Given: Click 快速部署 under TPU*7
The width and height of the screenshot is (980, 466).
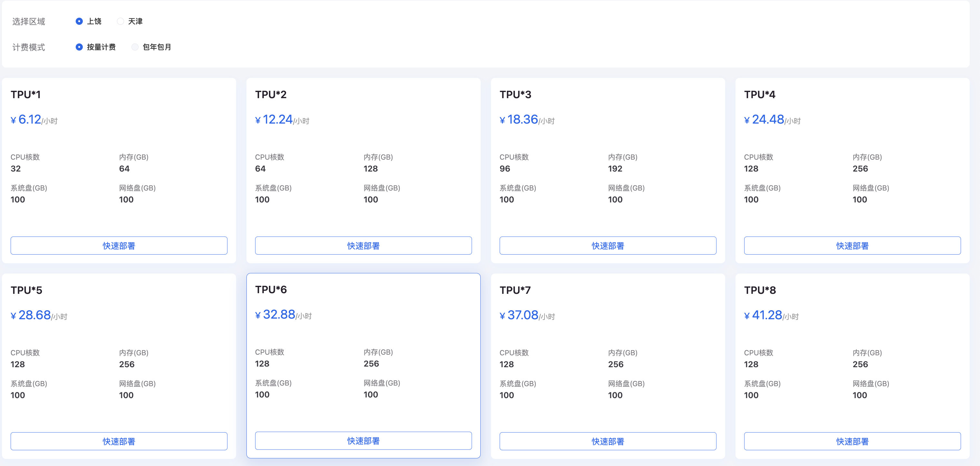Looking at the screenshot, I should (x=607, y=441).
